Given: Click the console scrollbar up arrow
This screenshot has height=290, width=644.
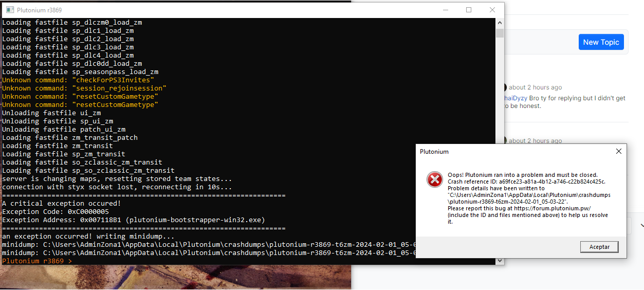Looking at the screenshot, I should pyautogui.click(x=500, y=23).
